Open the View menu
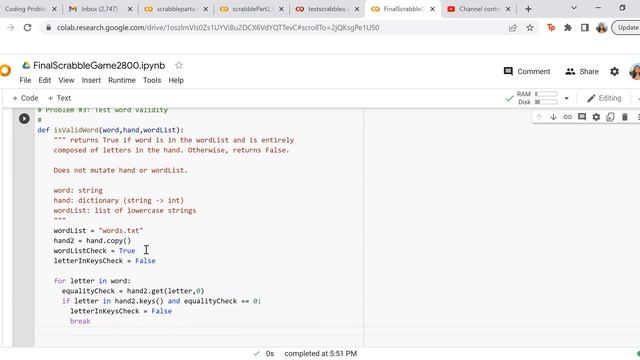Screen dimensions: 640x360 pyautogui.click(x=66, y=80)
